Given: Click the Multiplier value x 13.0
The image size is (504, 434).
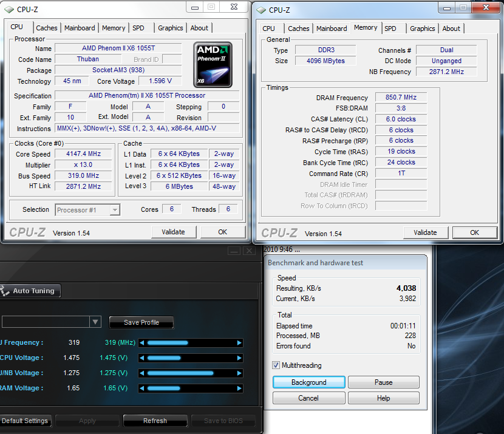Looking at the screenshot, I should pyautogui.click(x=84, y=164).
